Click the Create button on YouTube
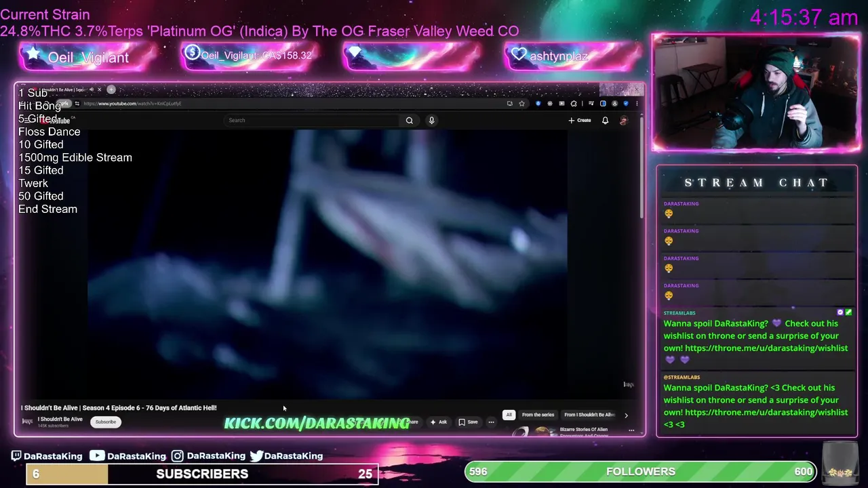Image resolution: width=868 pixels, height=488 pixels. point(580,121)
